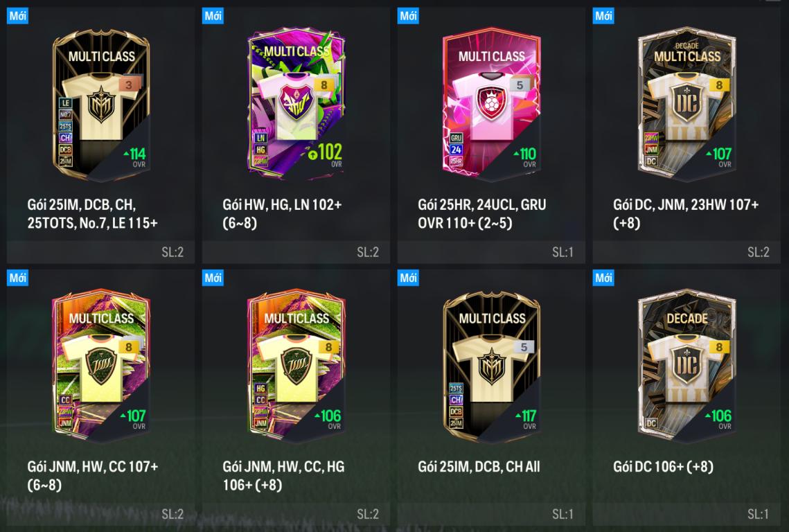The height and width of the screenshot is (532, 789).
Task: Select the HW, HG, LN 102 OVR pack card
Action: (296, 105)
